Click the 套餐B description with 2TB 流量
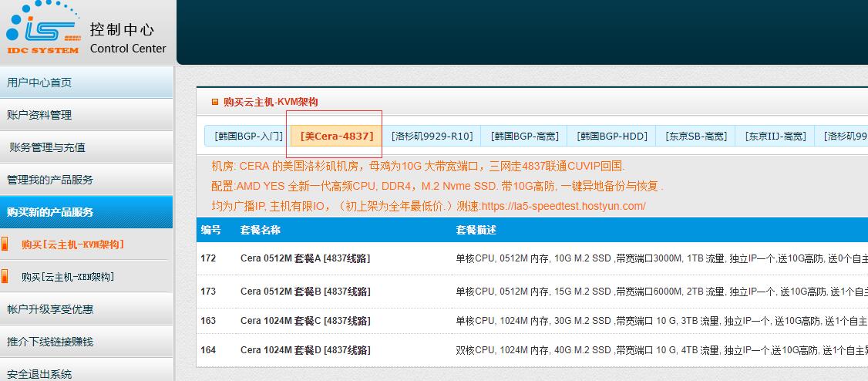The width and height of the screenshot is (868, 381). (x=661, y=292)
